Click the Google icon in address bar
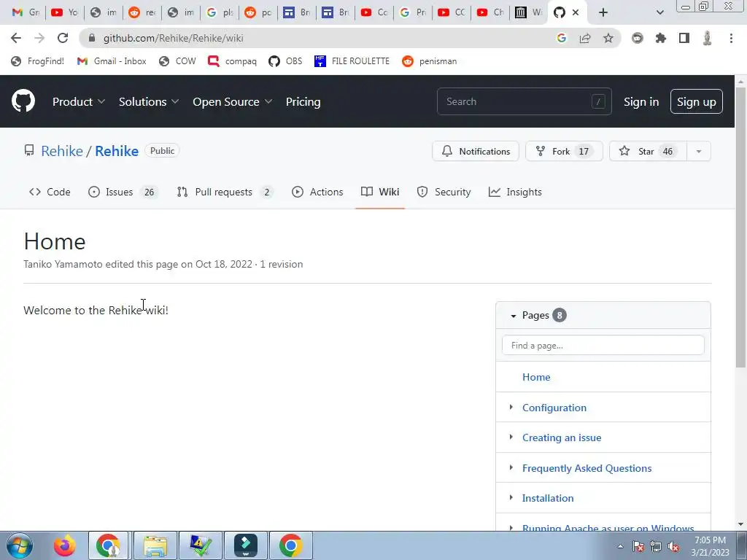 562,38
